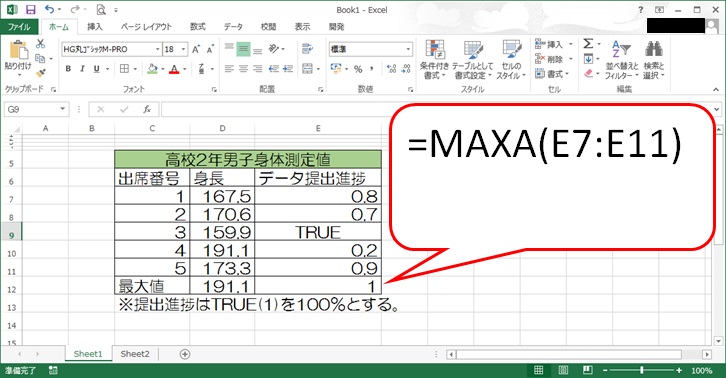Image resolution: width=726 pixels, height=378 pixels.
Task: Click the zoom slider handle
Action: 641,370
